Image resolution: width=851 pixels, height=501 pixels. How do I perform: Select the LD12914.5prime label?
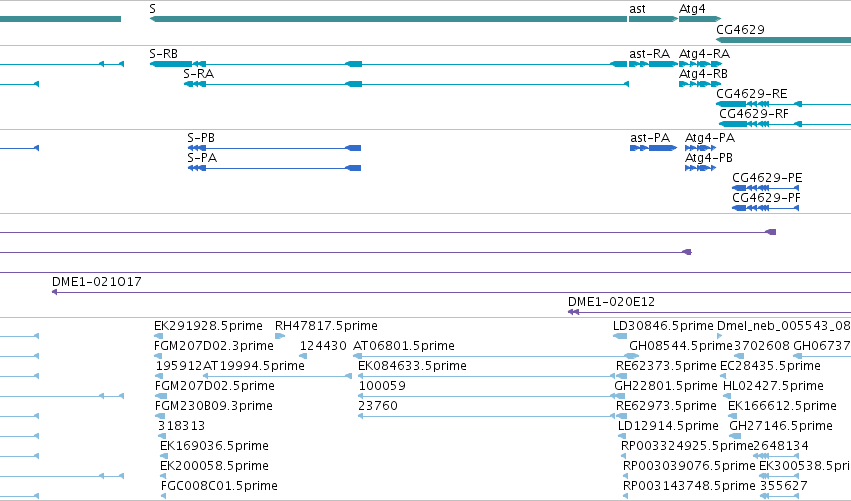click(668, 426)
